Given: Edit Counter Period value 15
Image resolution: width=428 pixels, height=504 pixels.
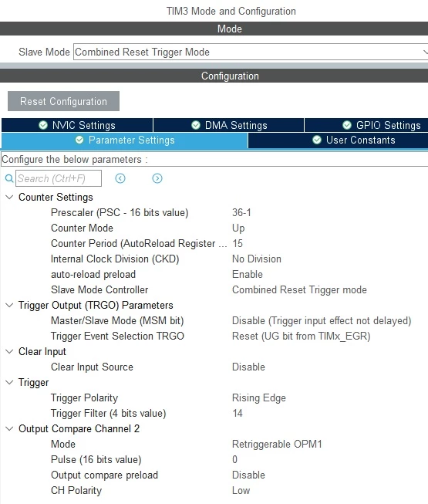Looking at the screenshot, I should (238, 243).
